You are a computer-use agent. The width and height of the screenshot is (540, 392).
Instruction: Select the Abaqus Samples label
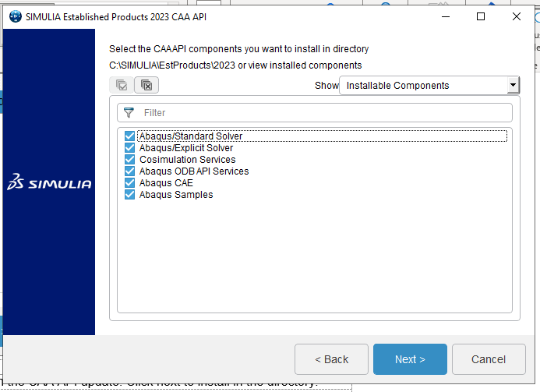(x=176, y=195)
